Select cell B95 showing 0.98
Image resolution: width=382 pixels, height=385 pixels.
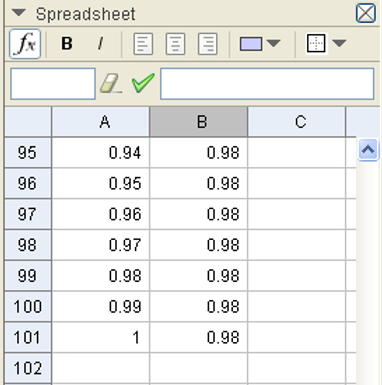coord(199,153)
